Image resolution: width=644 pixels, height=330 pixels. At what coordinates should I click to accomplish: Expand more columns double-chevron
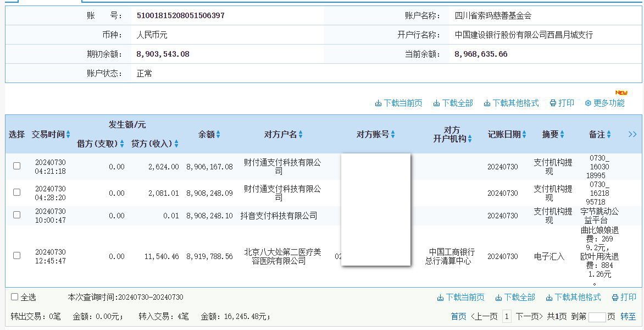[632, 134]
